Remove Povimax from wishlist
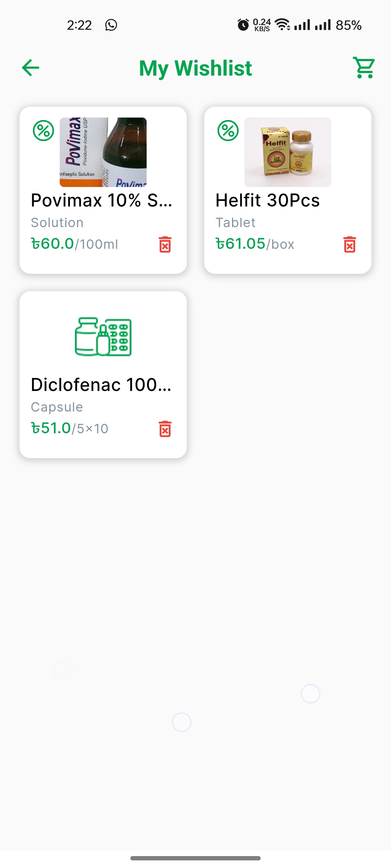This screenshot has height=868, width=391. (165, 244)
